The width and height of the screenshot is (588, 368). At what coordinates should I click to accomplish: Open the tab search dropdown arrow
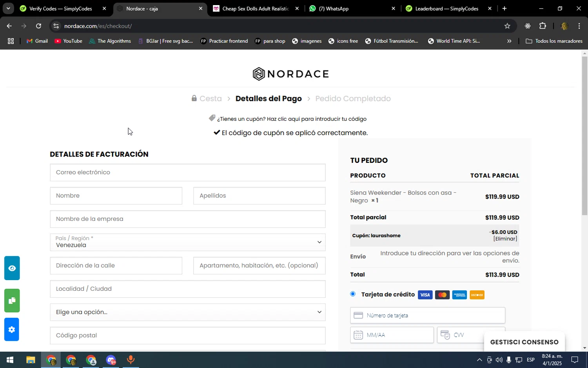click(x=8, y=8)
